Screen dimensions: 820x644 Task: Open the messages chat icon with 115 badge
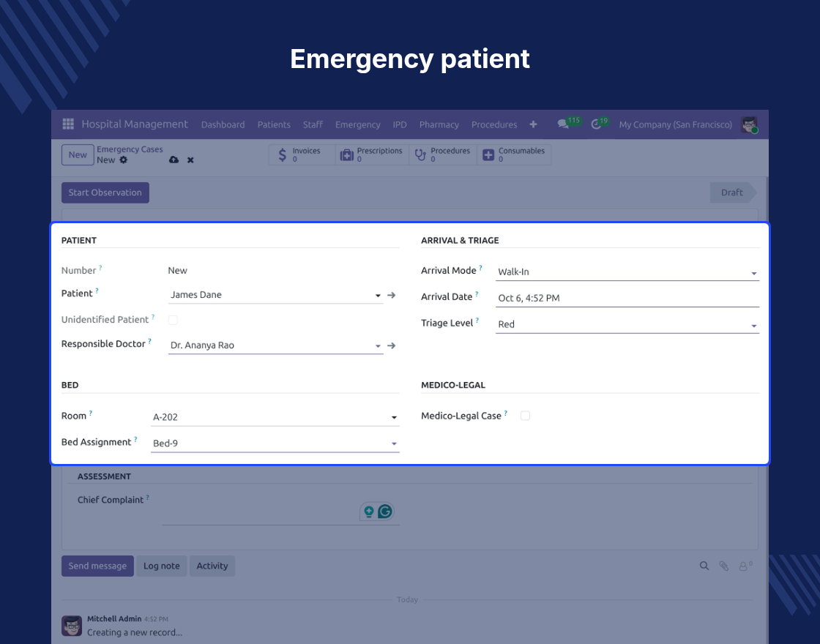point(563,124)
